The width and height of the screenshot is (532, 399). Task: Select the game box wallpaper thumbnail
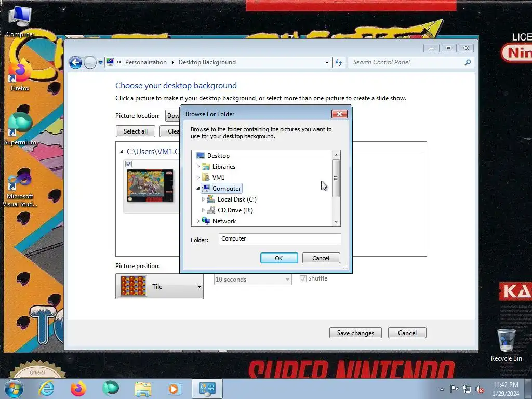point(150,185)
